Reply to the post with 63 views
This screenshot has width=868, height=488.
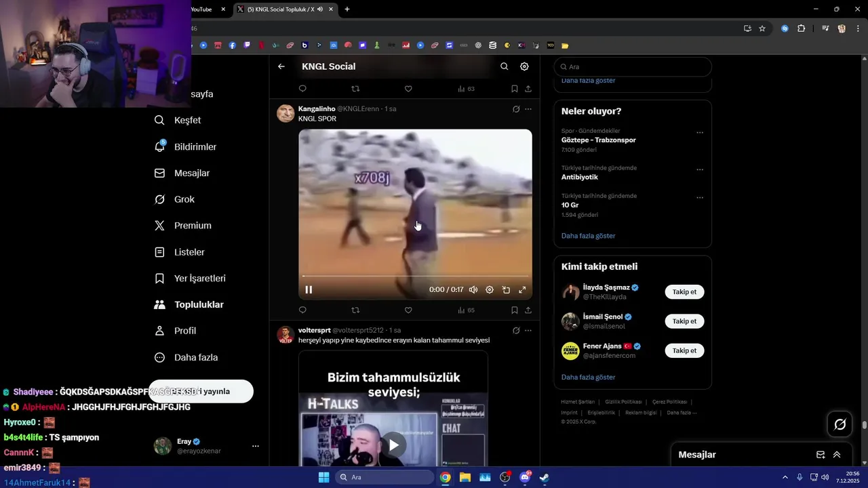click(x=302, y=89)
